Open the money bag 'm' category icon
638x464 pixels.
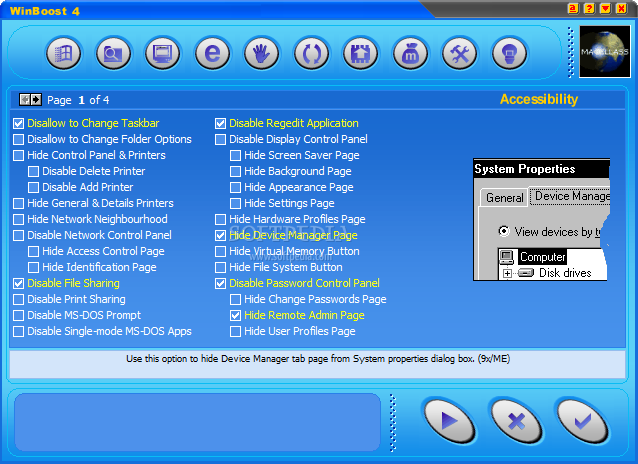(410, 53)
